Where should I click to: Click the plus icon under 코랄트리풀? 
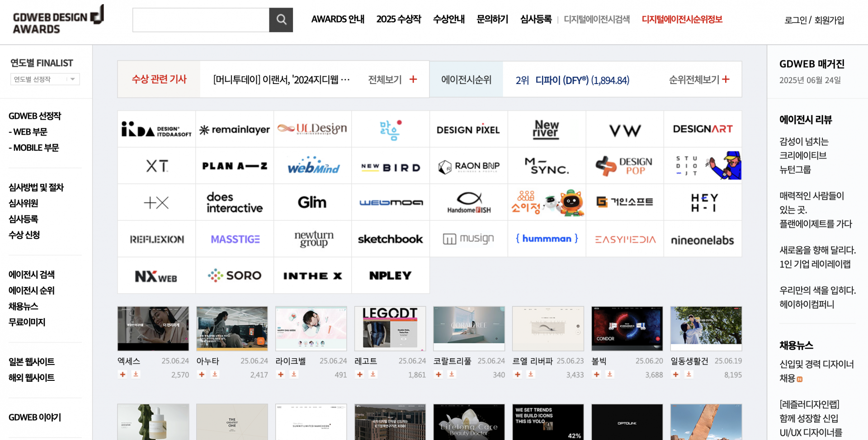(439, 374)
